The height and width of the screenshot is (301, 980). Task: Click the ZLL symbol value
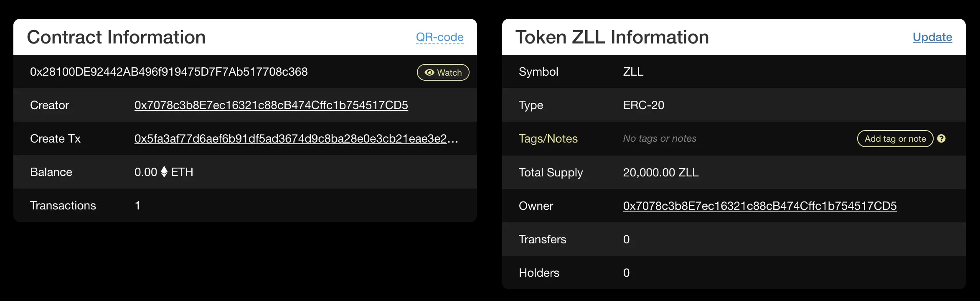point(632,71)
